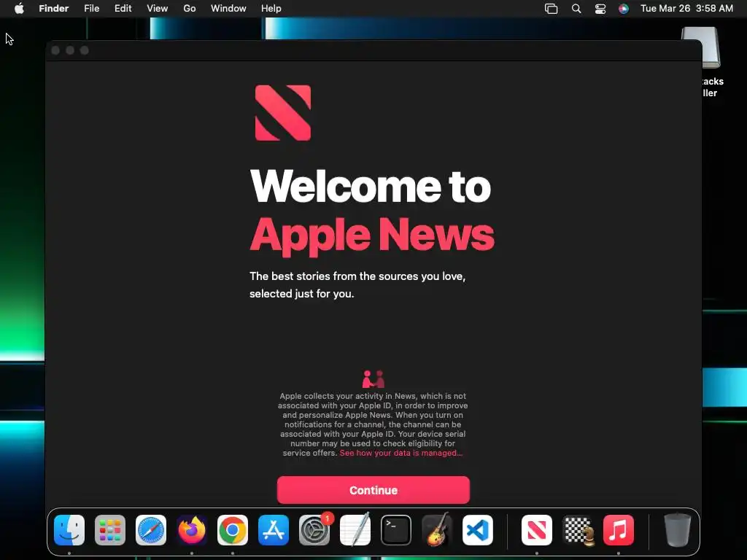
Task: Launch Google Chrome from the Dock
Action: 233,530
